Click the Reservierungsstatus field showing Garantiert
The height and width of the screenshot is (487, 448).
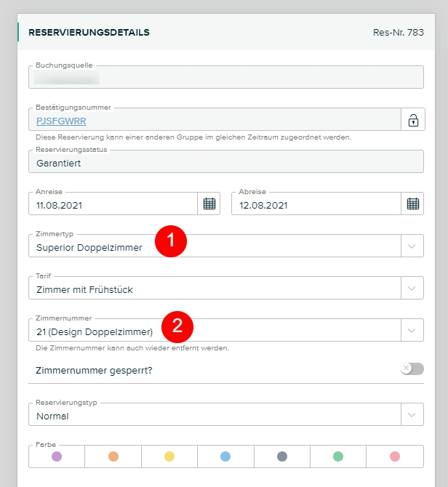225,163
